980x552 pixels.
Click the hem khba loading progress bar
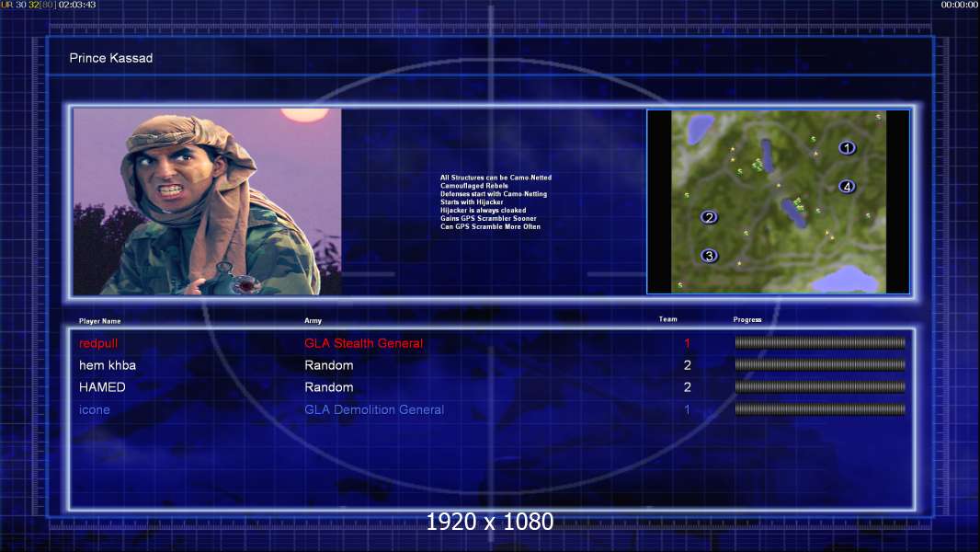(x=820, y=364)
